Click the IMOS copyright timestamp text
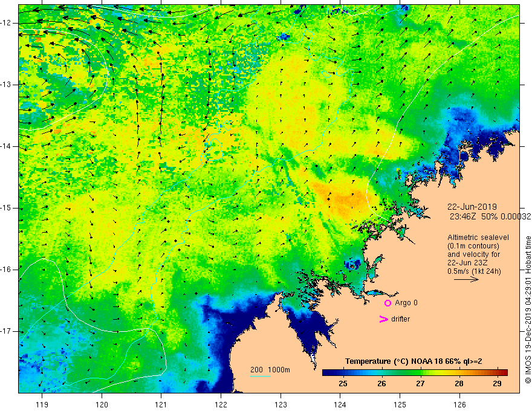This screenshot has height=411, width=532. 528,310
